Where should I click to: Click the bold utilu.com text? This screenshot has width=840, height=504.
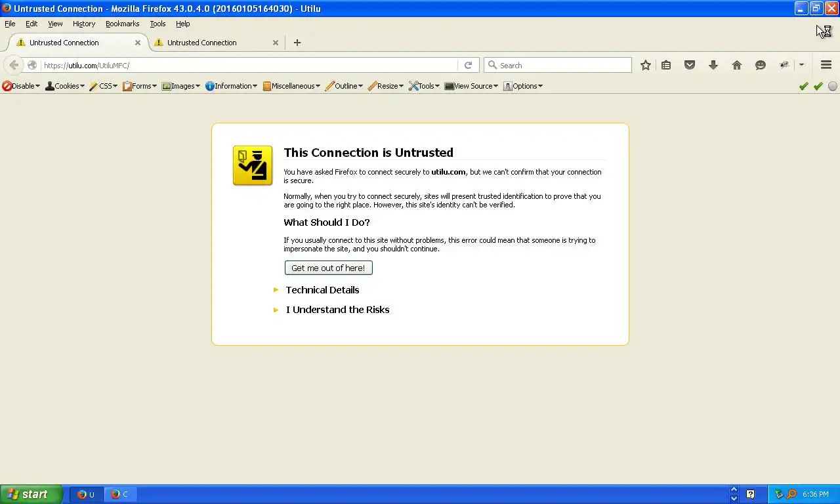tap(448, 172)
